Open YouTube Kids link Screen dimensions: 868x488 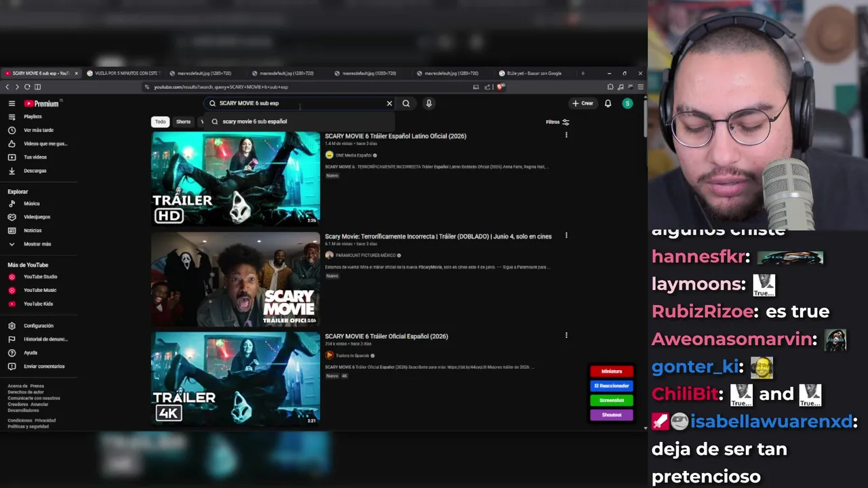pyautogui.click(x=38, y=304)
